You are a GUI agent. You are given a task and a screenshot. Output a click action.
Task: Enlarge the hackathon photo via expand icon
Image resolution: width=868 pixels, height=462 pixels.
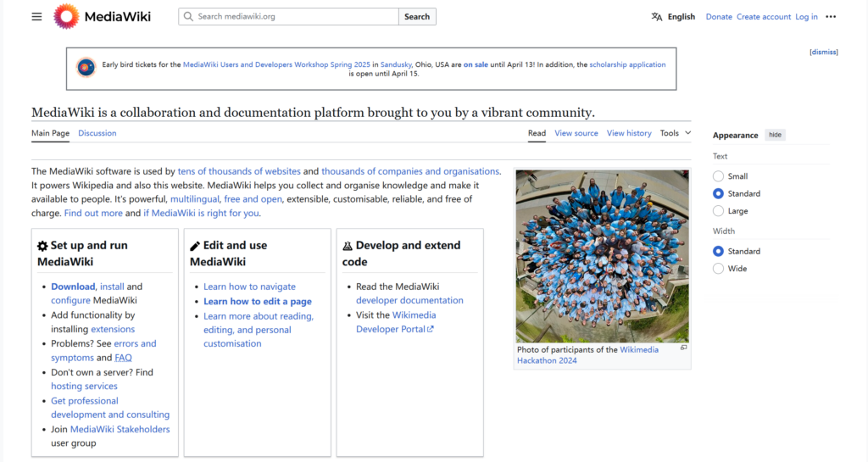coord(683,348)
